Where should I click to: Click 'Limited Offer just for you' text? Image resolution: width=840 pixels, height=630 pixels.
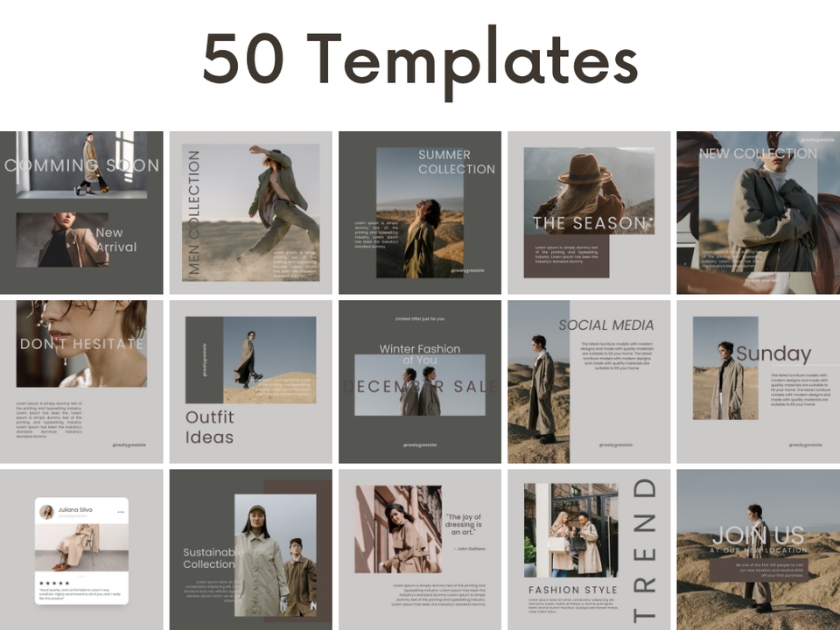[x=420, y=318]
